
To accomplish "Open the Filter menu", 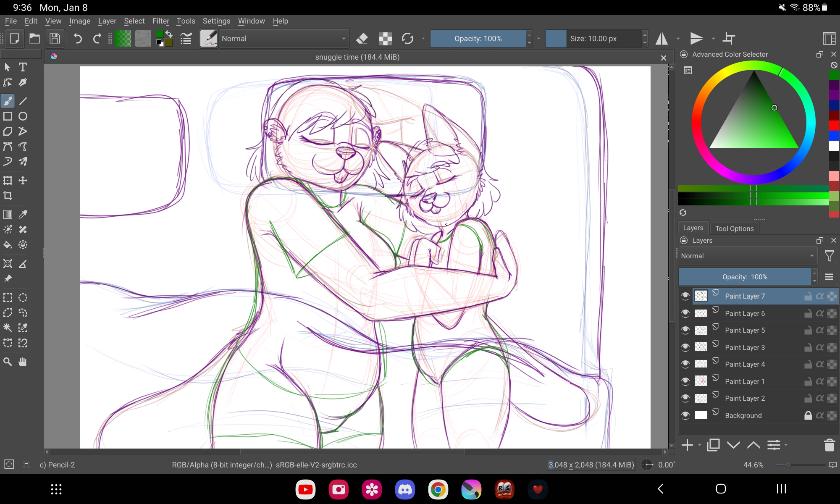I will [x=160, y=21].
